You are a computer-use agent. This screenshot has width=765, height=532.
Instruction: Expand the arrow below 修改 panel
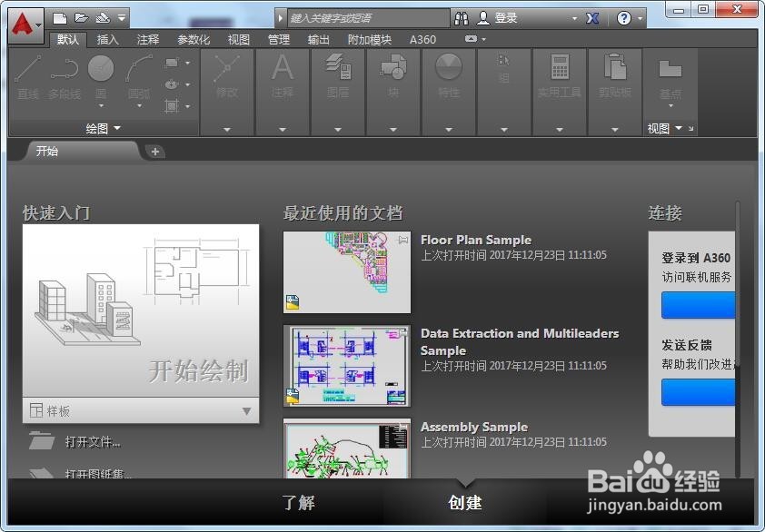click(227, 130)
